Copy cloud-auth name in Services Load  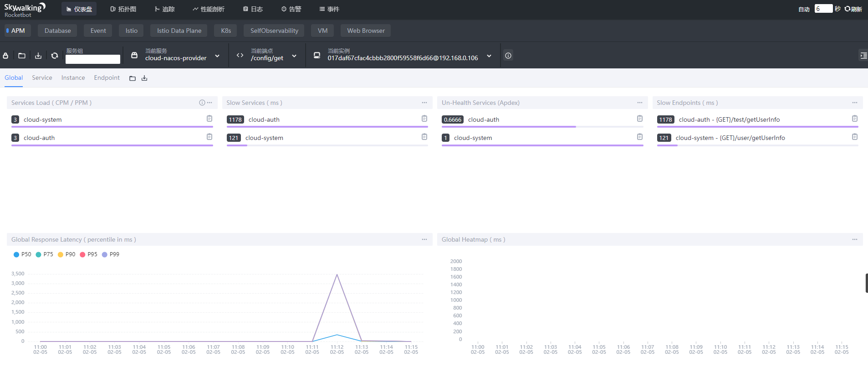pyautogui.click(x=209, y=137)
